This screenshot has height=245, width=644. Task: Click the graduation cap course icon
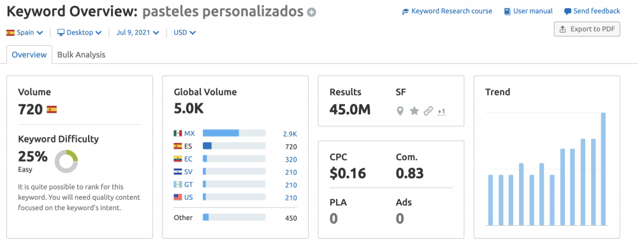click(x=406, y=11)
